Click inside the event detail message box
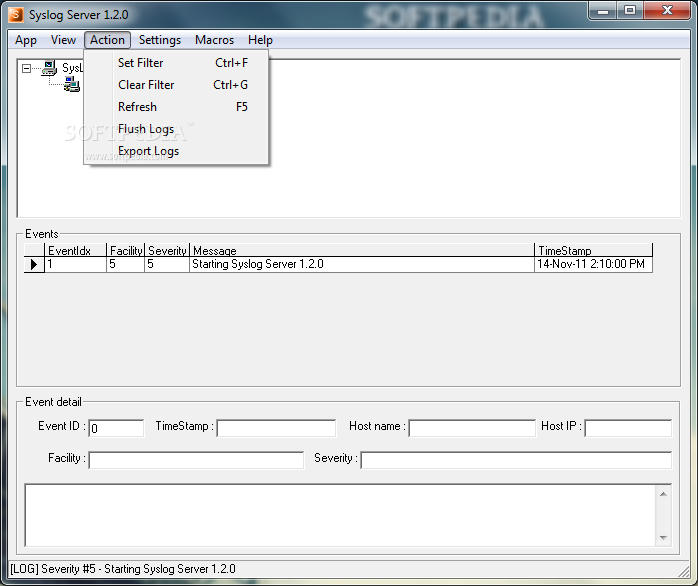 tap(340, 515)
